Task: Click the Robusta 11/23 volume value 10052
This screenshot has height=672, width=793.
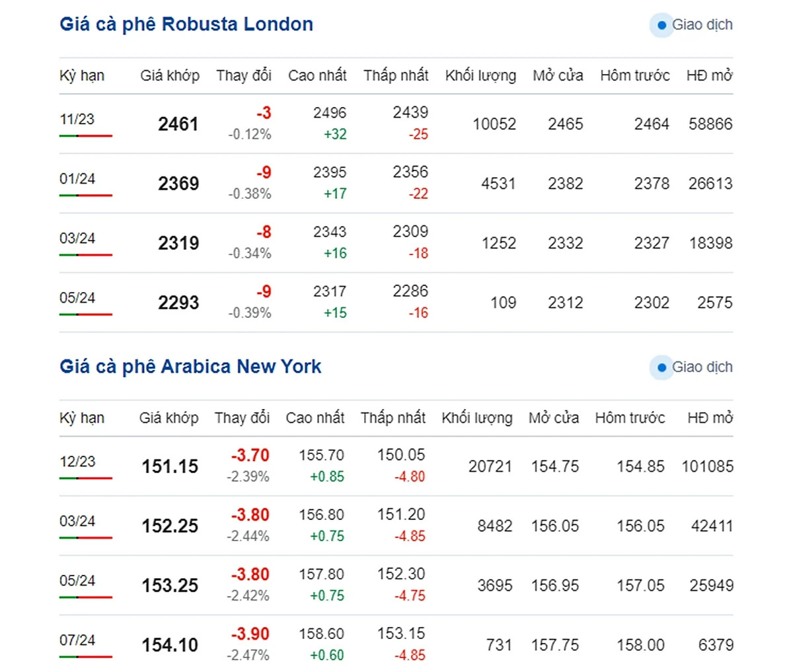Action: (x=494, y=124)
